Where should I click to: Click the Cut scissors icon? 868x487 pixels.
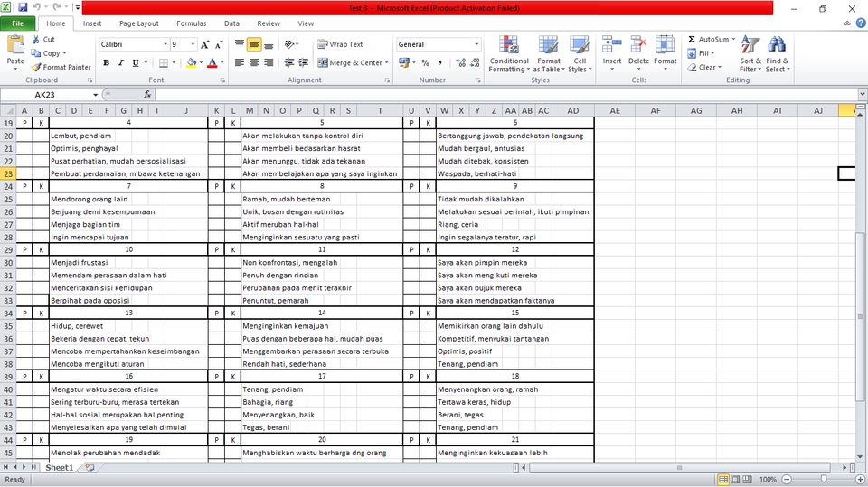(x=36, y=39)
